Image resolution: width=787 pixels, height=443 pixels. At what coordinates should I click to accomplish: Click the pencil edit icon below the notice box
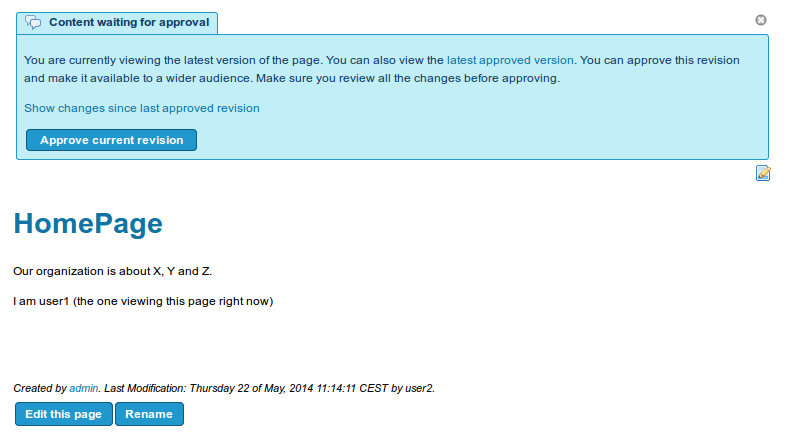pyautogui.click(x=763, y=173)
